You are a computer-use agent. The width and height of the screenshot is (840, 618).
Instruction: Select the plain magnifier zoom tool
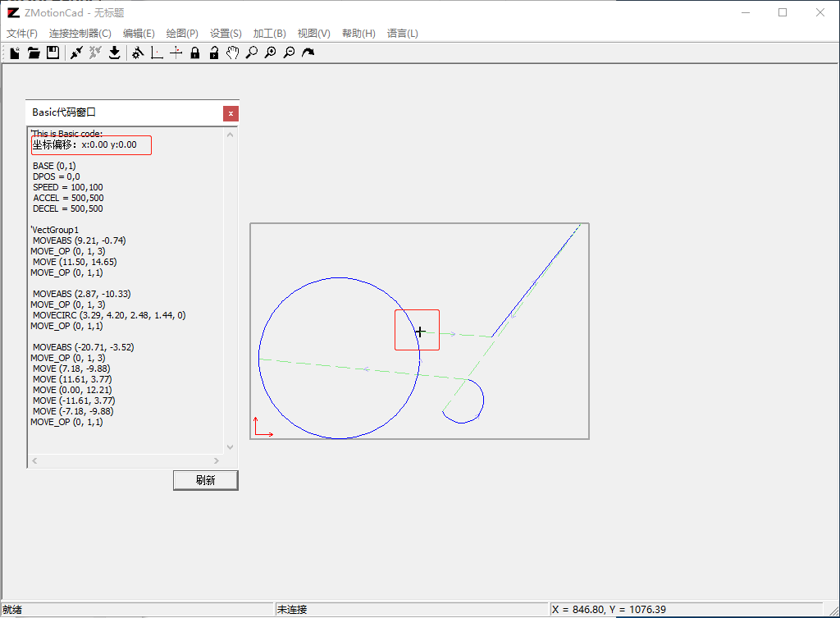coord(251,53)
